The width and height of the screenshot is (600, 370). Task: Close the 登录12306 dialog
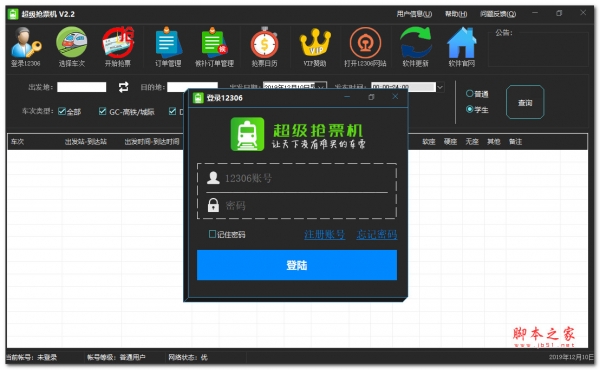(395, 97)
